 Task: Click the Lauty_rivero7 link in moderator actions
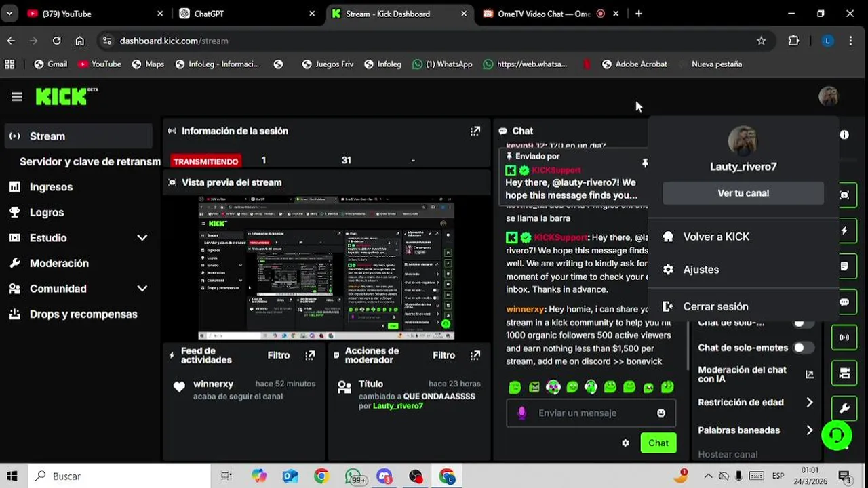(397, 406)
